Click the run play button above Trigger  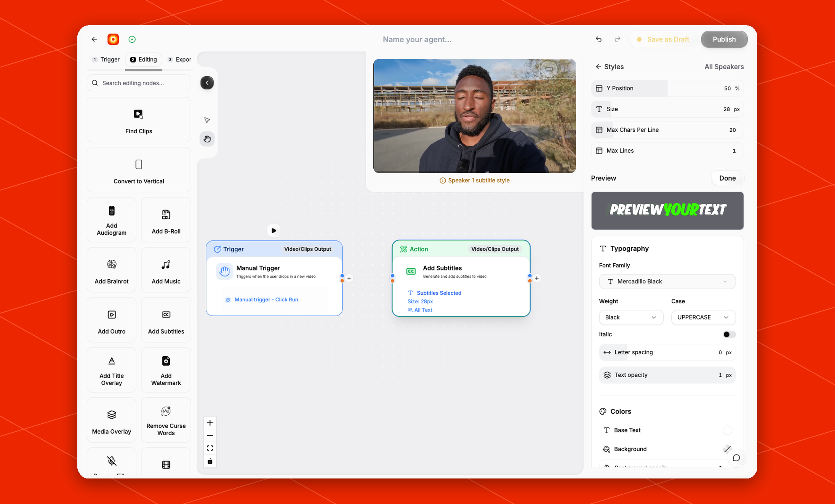coord(274,230)
